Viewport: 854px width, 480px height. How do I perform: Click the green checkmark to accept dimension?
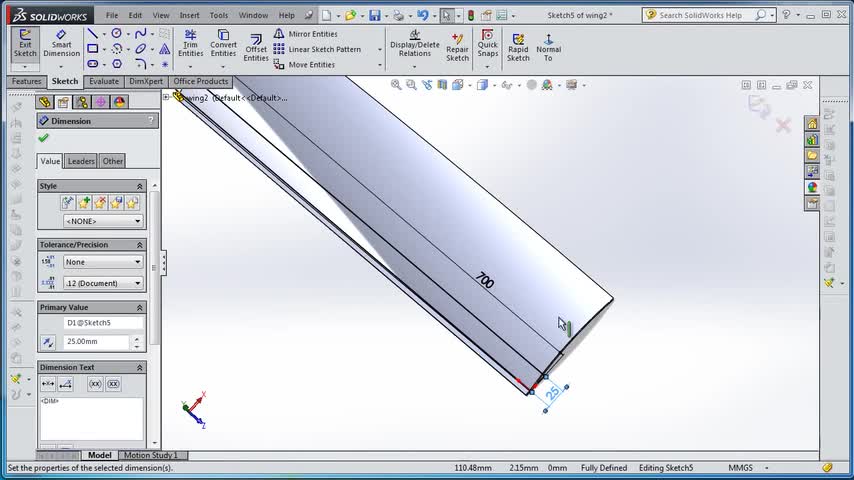[x=44, y=138]
